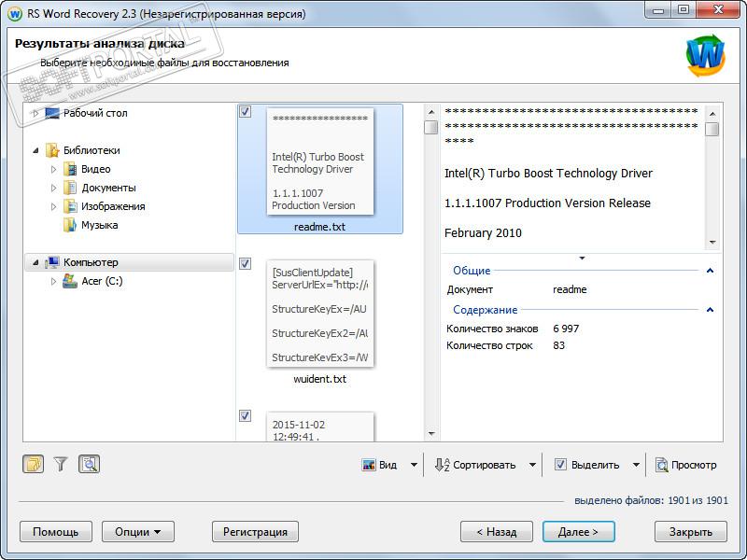
Task: Click the Помощь help button
Action: (x=56, y=531)
